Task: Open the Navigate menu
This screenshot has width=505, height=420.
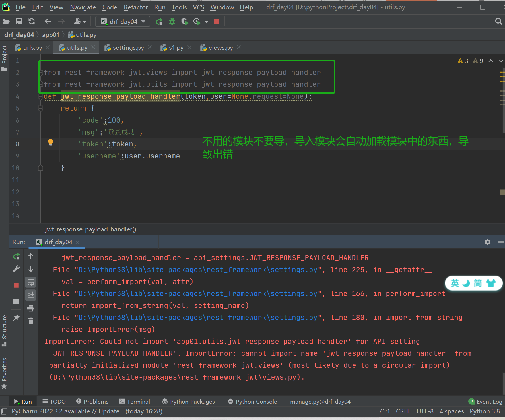Action: [x=83, y=7]
